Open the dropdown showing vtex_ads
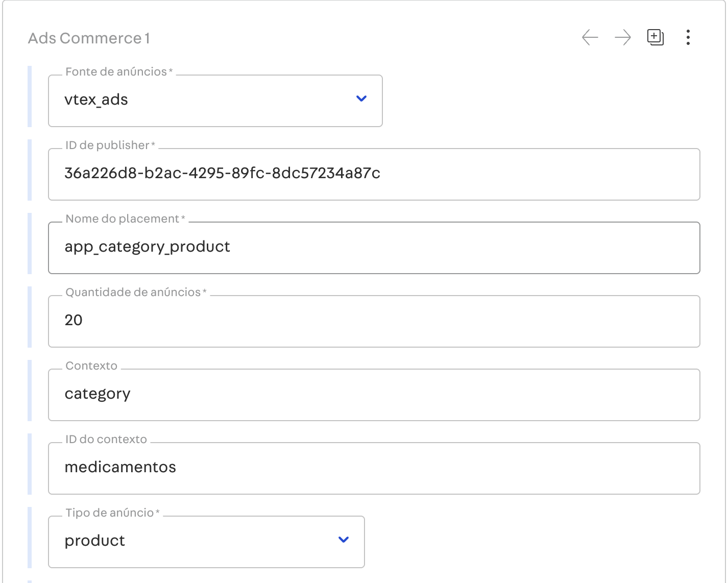Image resolution: width=728 pixels, height=583 pixels. click(204, 101)
